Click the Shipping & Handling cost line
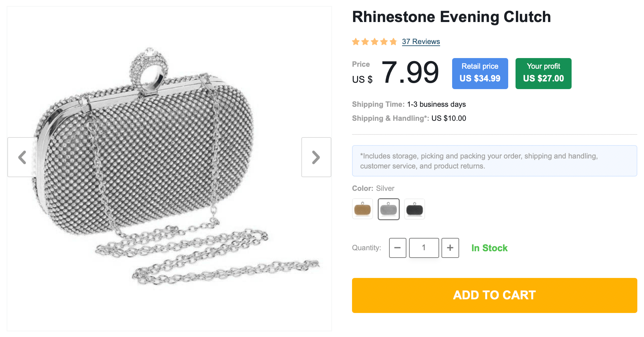Screen dimensions: 644x337 pos(409,118)
